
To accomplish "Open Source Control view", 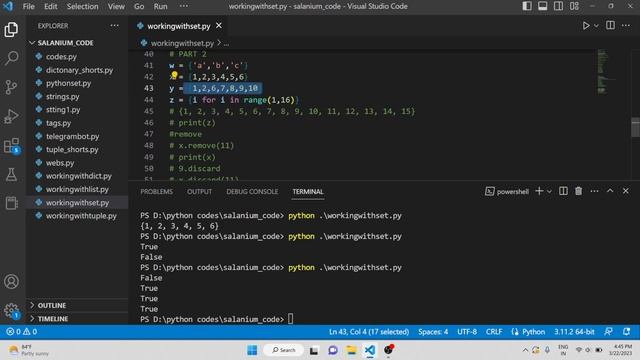I will click(11, 87).
